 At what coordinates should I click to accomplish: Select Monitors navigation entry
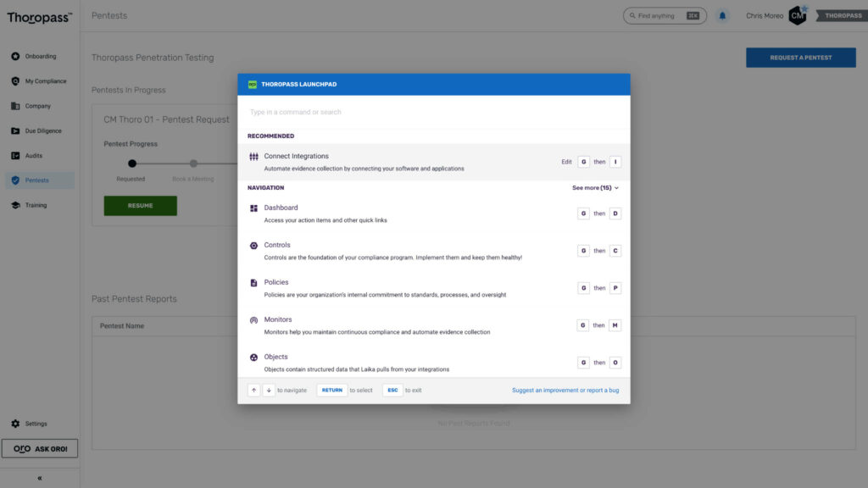click(434, 325)
